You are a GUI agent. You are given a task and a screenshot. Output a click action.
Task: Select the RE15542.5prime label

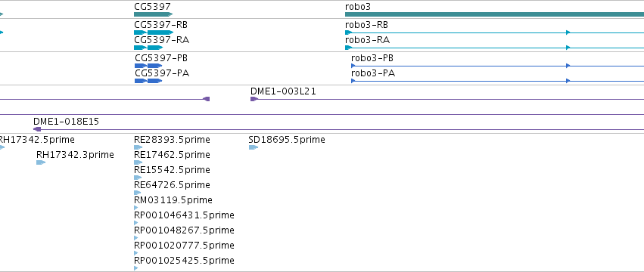click(172, 170)
